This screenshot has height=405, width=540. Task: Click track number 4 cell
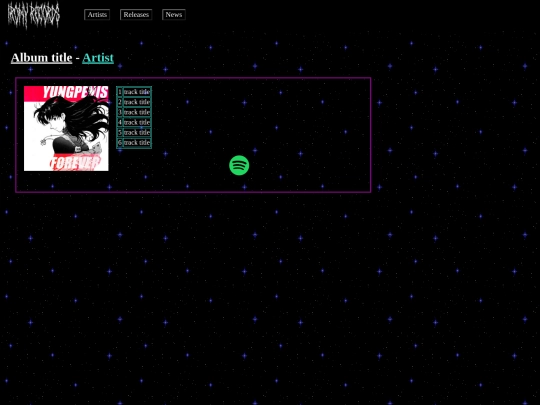120,122
